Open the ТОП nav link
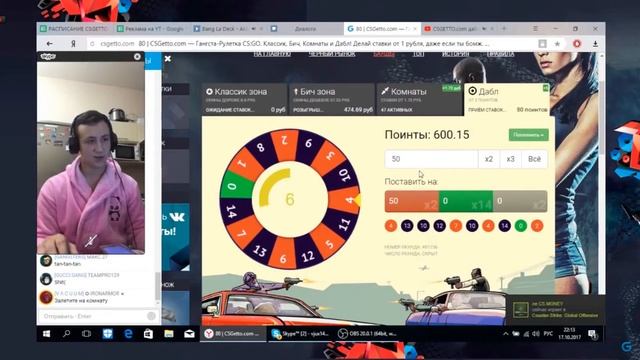 418,54
